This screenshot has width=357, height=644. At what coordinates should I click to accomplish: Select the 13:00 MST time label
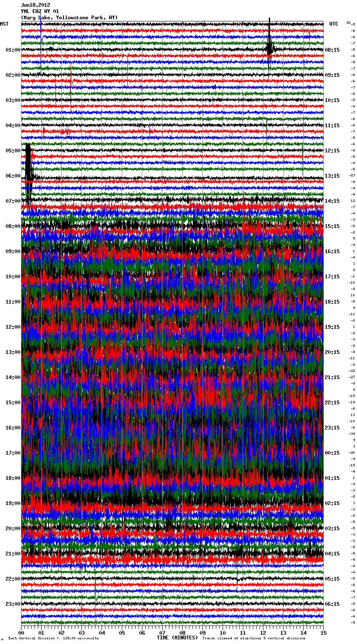point(13,352)
